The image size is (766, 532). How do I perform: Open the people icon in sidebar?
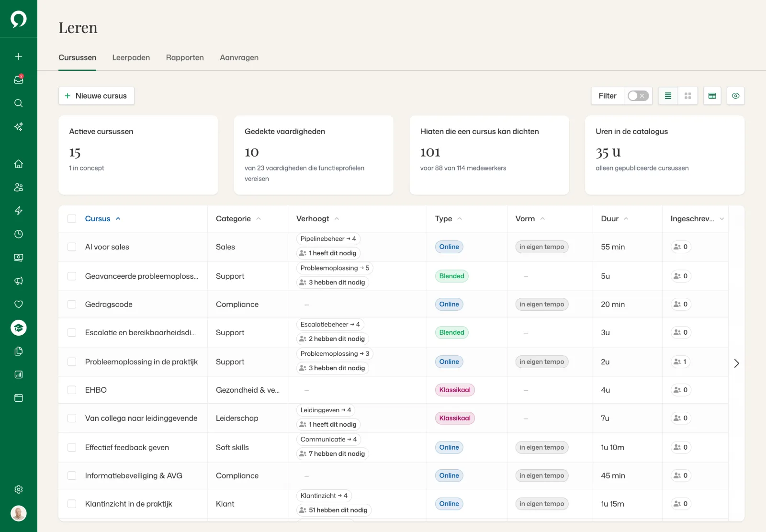(x=19, y=187)
